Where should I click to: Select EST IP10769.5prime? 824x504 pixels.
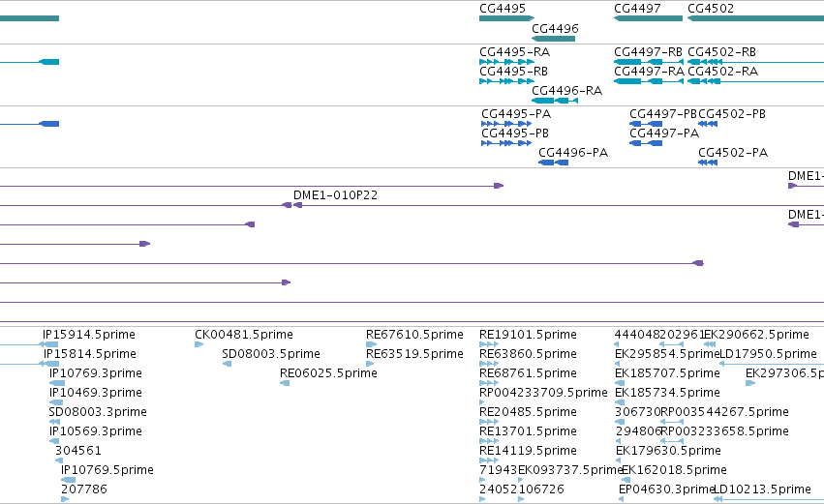point(107,470)
